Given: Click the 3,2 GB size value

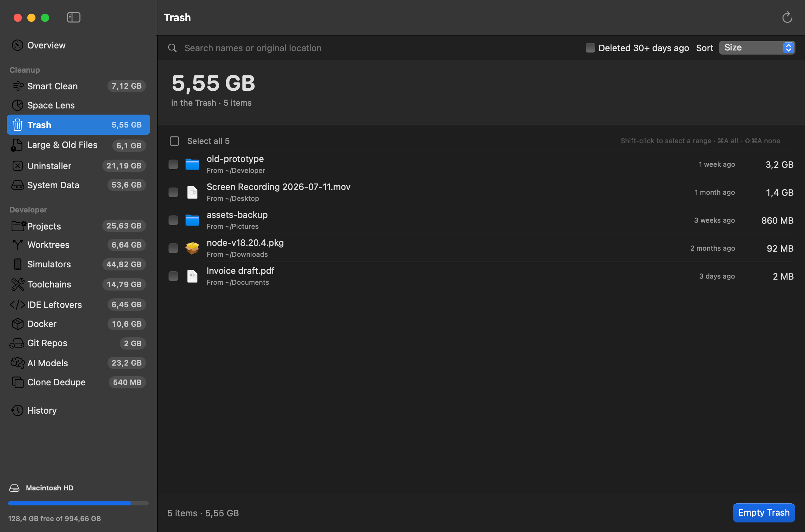Looking at the screenshot, I should click(x=780, y=165).
